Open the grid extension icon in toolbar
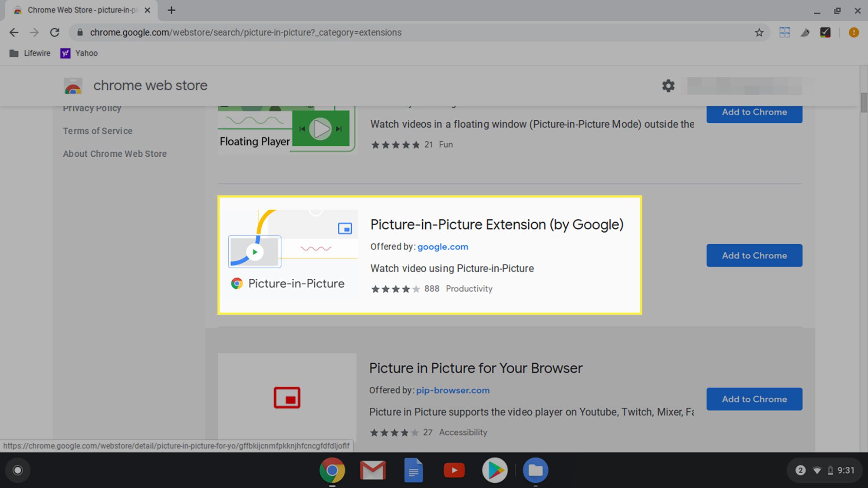The height and width of the screenshot is (488, 868). coord(785,33)
